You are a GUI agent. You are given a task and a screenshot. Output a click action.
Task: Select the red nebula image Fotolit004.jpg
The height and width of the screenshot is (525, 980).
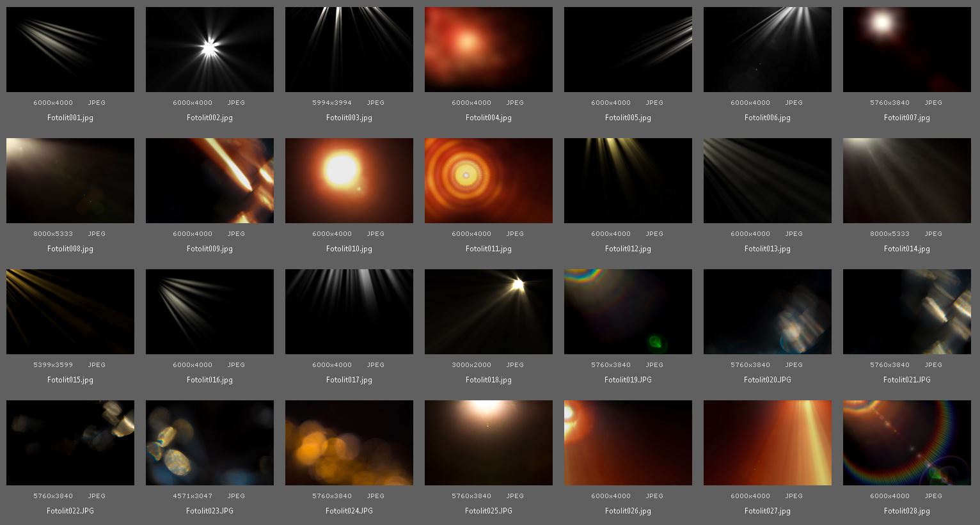[x=488, y=49]
